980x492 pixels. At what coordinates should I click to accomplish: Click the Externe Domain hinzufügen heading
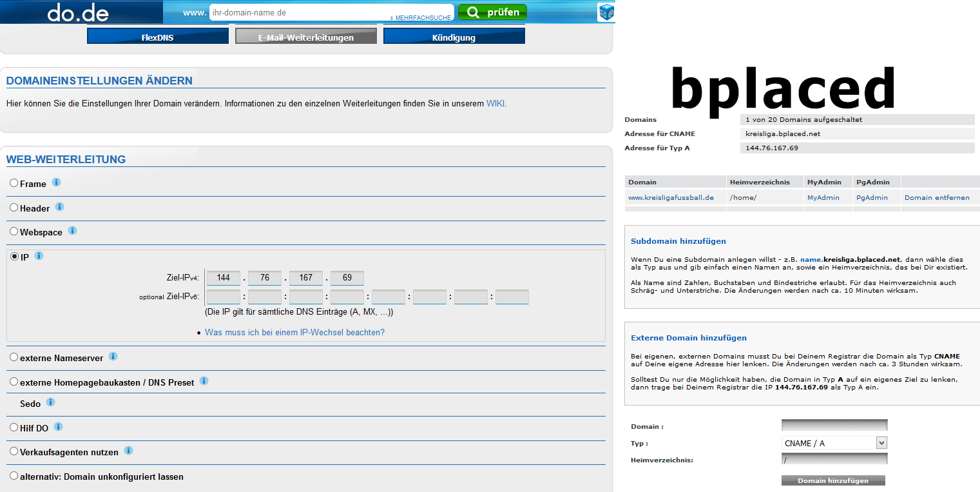coord(689,338)
